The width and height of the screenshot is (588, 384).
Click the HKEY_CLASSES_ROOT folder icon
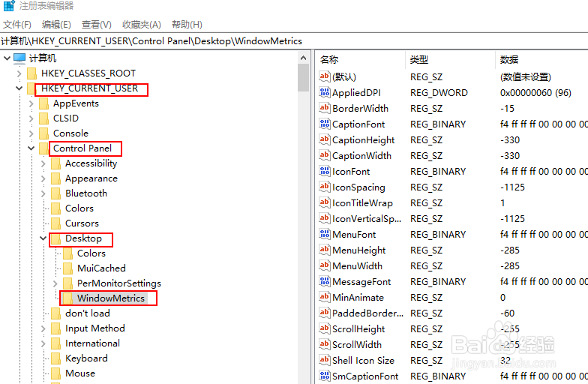click(32, 73)
